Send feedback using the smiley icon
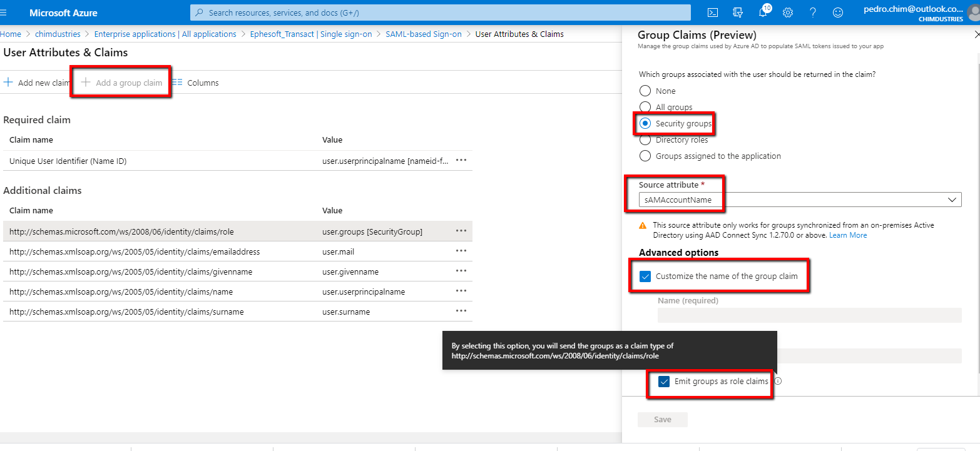Viewport: 980px width, 451px height. (838, 13)
